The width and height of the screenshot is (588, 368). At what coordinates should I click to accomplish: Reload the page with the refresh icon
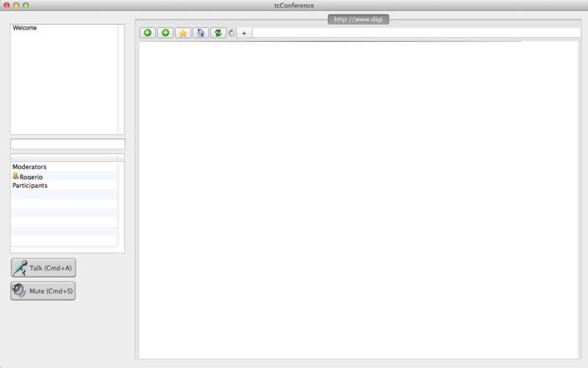pyautogui.click(x=218, y=33)
